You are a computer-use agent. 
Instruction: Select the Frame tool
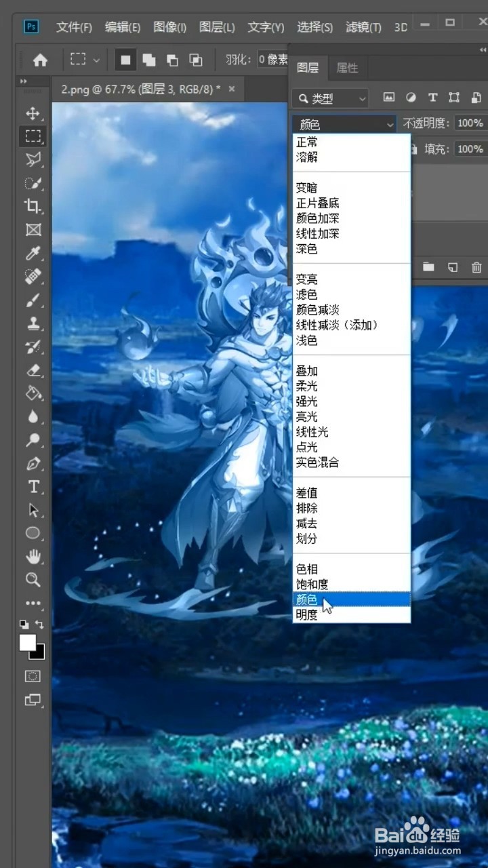coord(33,230)
